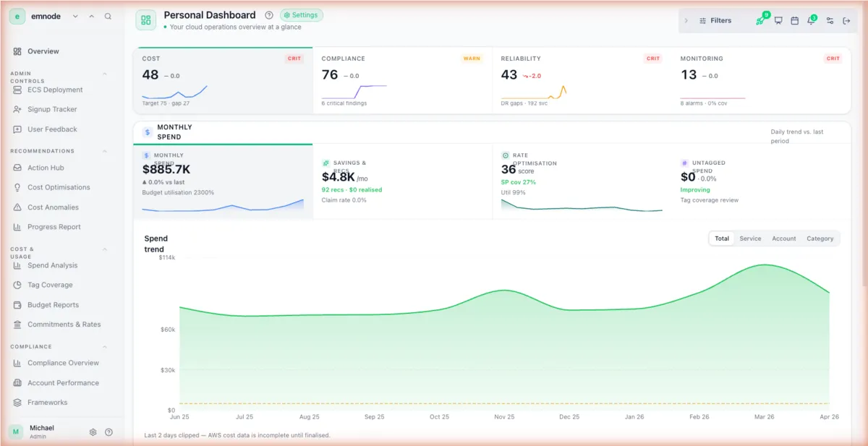Image resolution: width=868 pixels, height=446 pixels.
Task: Open the Filters panel
Action: click(x=715, y=20)
